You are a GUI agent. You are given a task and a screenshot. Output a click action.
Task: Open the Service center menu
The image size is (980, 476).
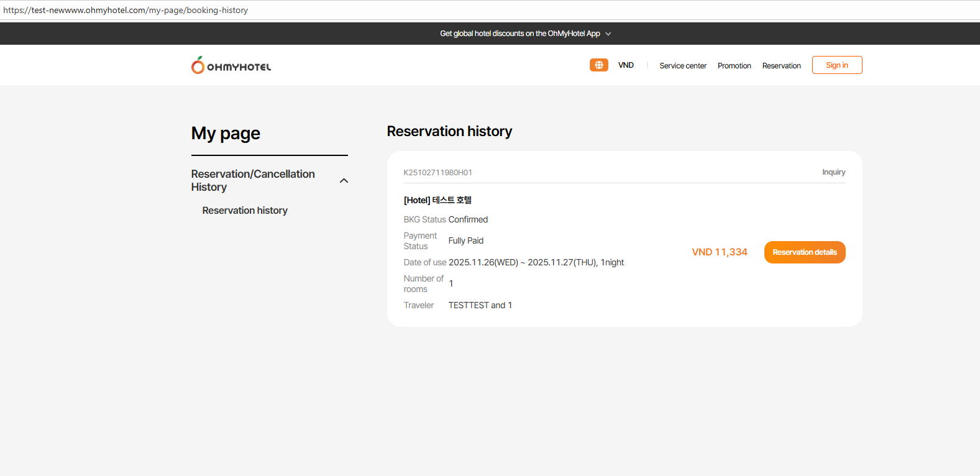tap(682, 66)
